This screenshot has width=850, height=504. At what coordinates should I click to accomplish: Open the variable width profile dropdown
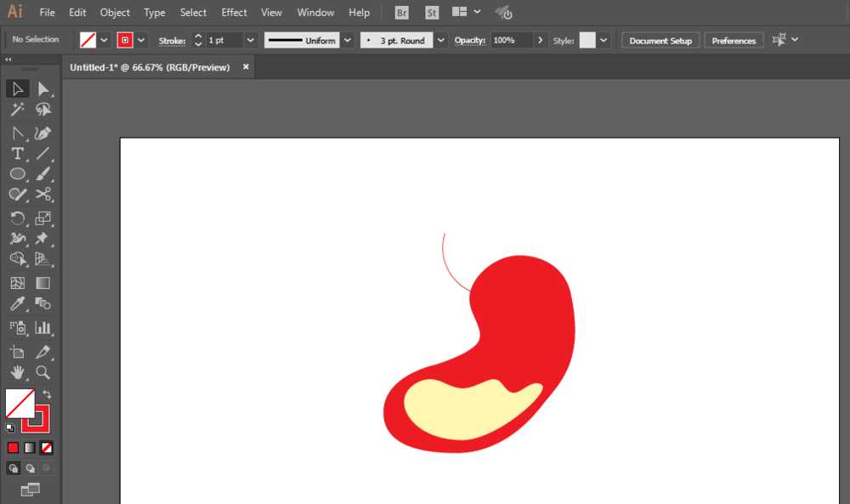(348, 40)
